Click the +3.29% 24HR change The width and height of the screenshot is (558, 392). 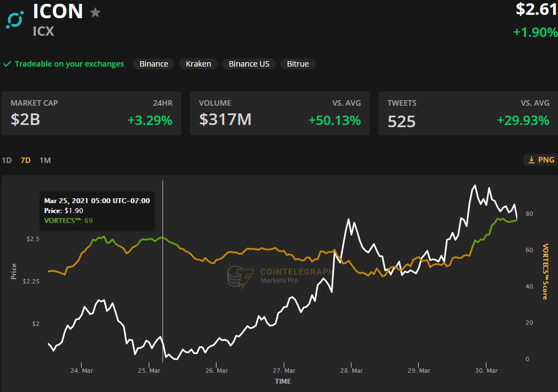pos(150,120)
